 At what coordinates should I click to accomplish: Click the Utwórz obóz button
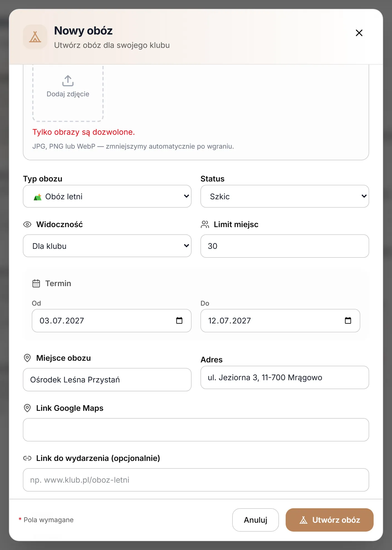pos(330,520)
